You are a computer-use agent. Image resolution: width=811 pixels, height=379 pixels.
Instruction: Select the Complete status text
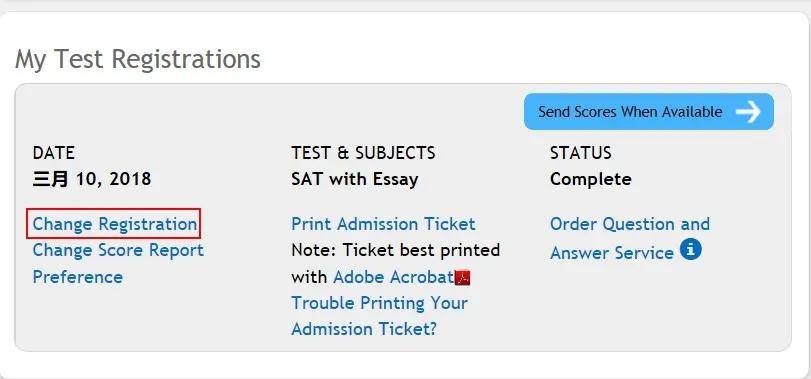click(591, 179)
